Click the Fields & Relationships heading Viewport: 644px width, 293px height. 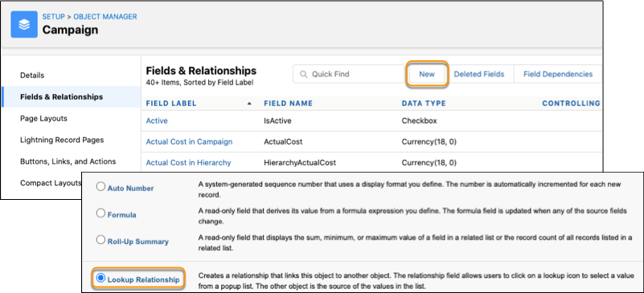201,71
